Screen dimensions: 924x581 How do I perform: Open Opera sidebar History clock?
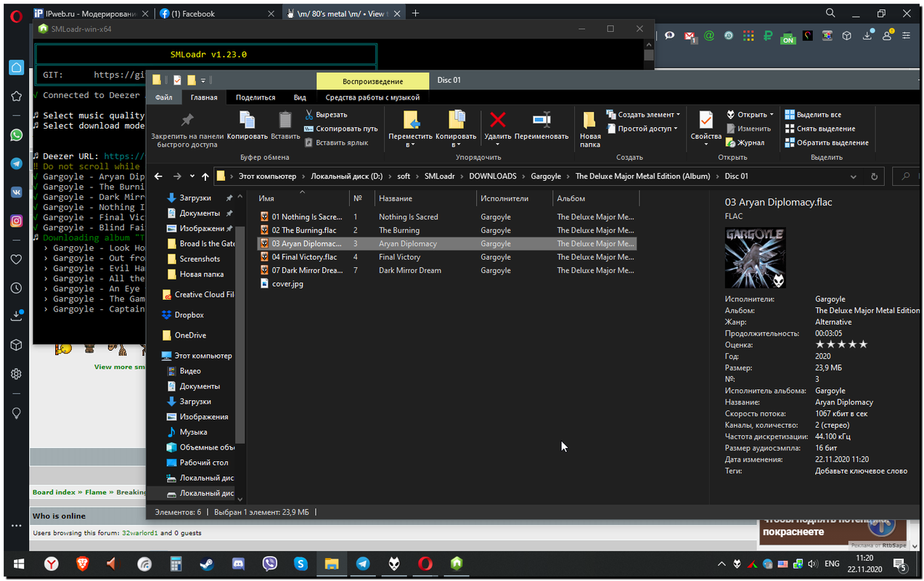tap(16, 288)
